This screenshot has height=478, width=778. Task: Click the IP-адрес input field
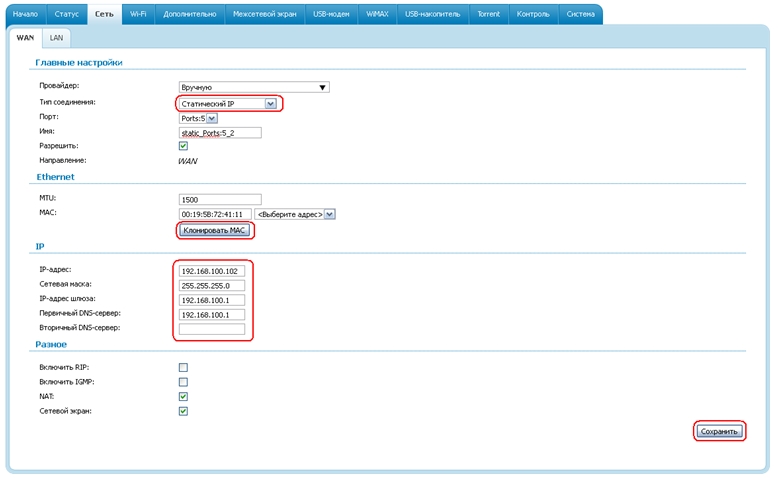click(211, 270)
